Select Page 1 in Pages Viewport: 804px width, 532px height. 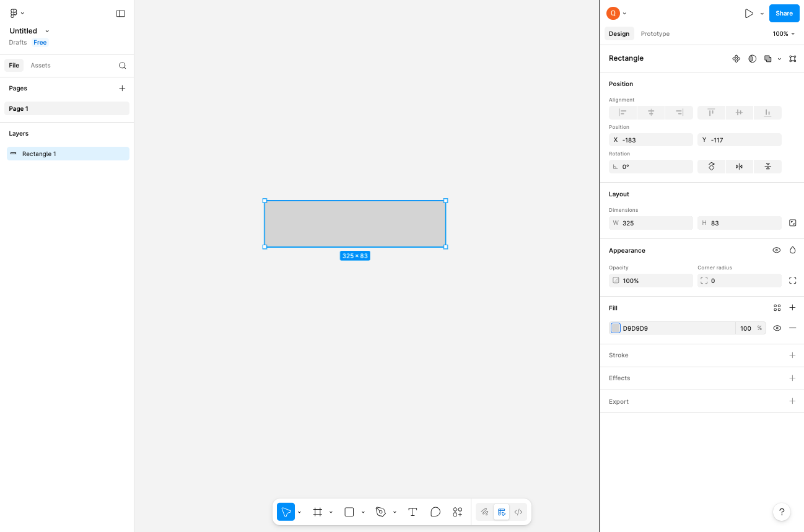click(x=68, y=108)
